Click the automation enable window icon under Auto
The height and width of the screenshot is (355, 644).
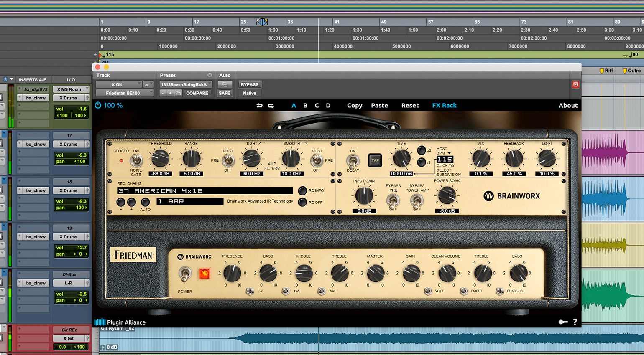[225, 84]
